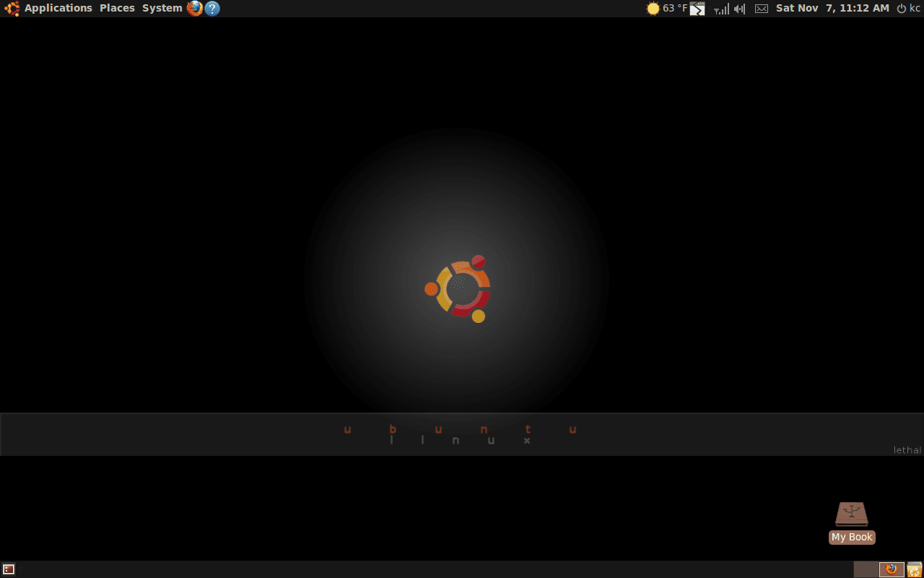Click the broken-window applet icon next to temperature
Viewport: 924px width, 578px height.
(x=697, y=9)
